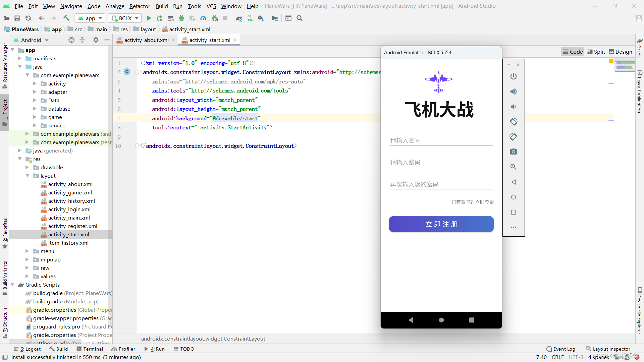644x362 pixels.
Task: Switch the editor to Design mode
Action: [x=620, y=52]
